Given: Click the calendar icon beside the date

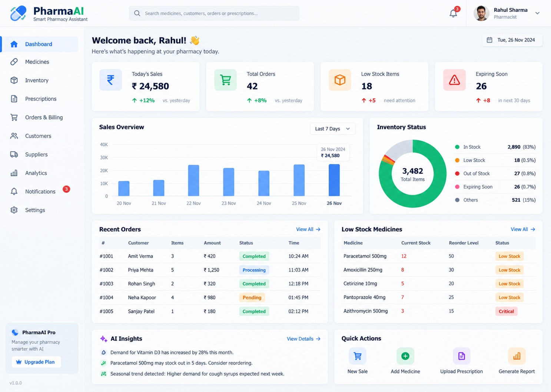Looking at the screenshot, I should click(489, 40).
